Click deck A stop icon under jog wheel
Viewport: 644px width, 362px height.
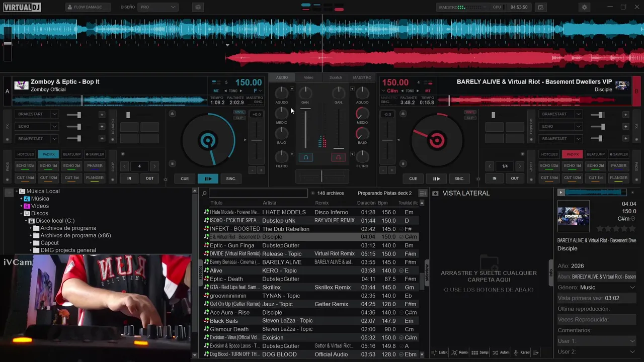click(173, 163)
